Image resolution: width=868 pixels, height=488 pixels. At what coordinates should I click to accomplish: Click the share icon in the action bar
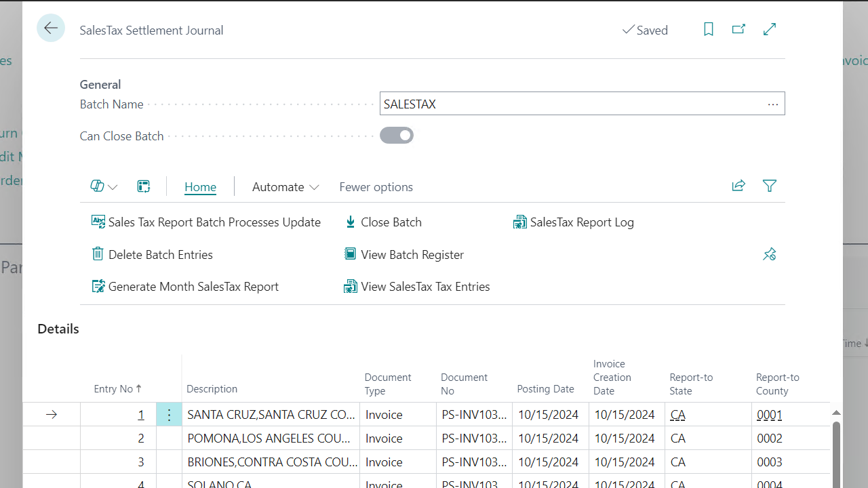738,186
